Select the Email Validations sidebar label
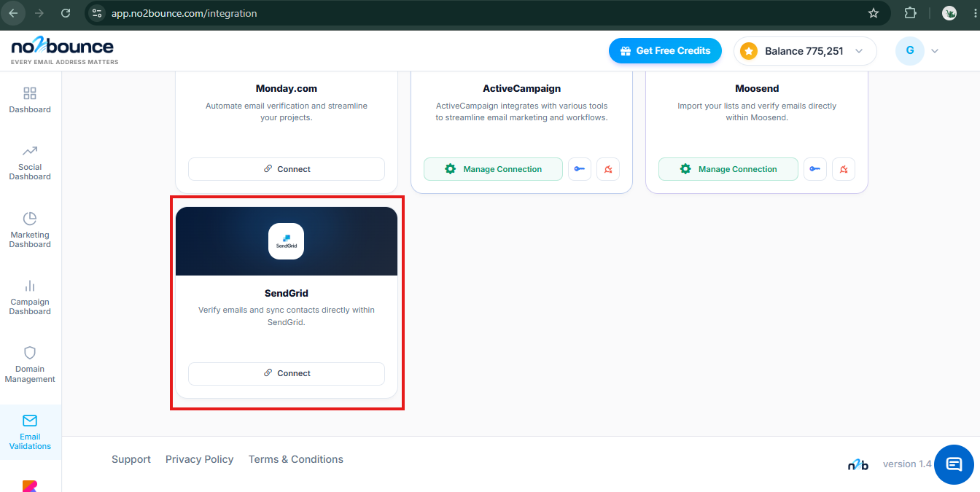The height and width of the screenshot is (492, 980). click(30, 442)
